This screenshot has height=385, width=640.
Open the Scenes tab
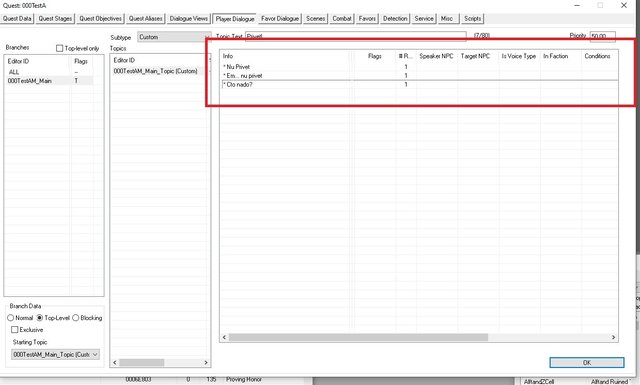point(316,19)
